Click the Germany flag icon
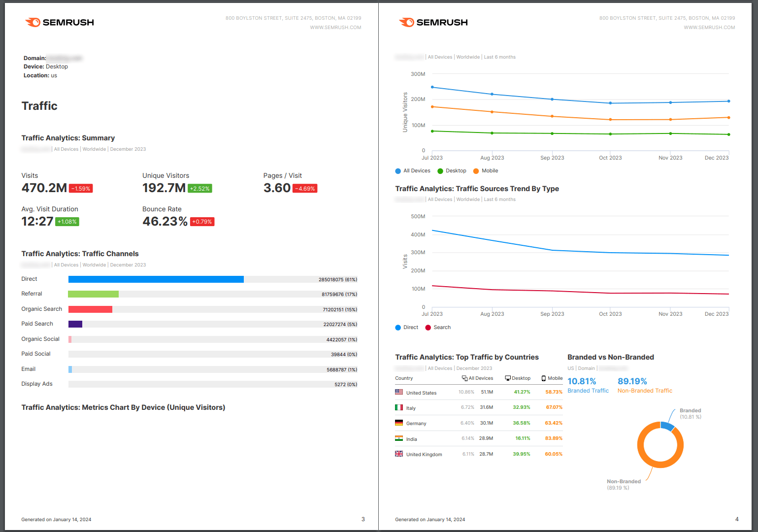 click(399, 423)
